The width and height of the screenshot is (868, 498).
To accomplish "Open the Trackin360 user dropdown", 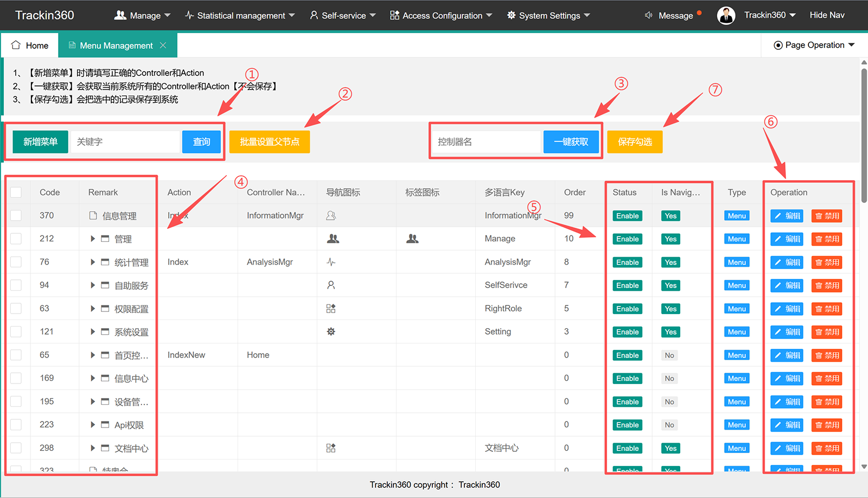I will pos(770,15).
